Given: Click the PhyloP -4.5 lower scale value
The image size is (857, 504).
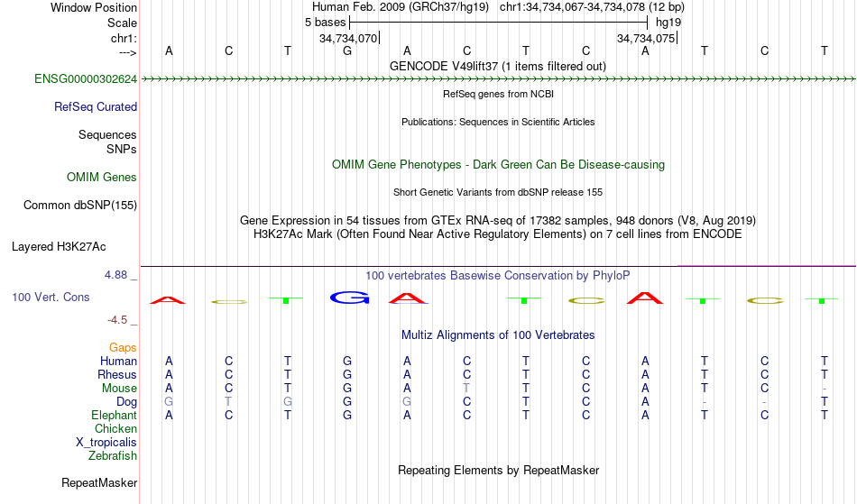Looking at the screenshot, I should (x=117, y=320).
